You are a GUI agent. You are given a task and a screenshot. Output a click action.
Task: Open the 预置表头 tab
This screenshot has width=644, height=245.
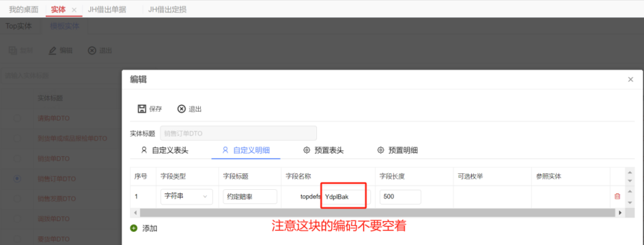323,150
